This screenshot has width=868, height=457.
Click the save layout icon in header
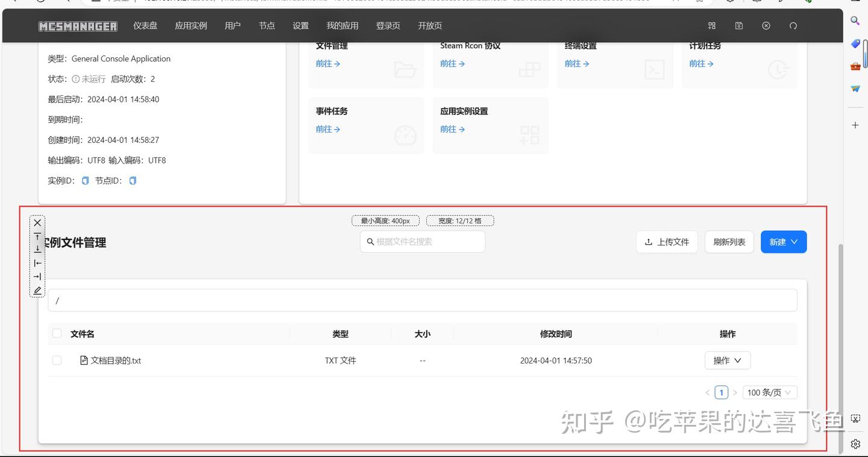739,26
